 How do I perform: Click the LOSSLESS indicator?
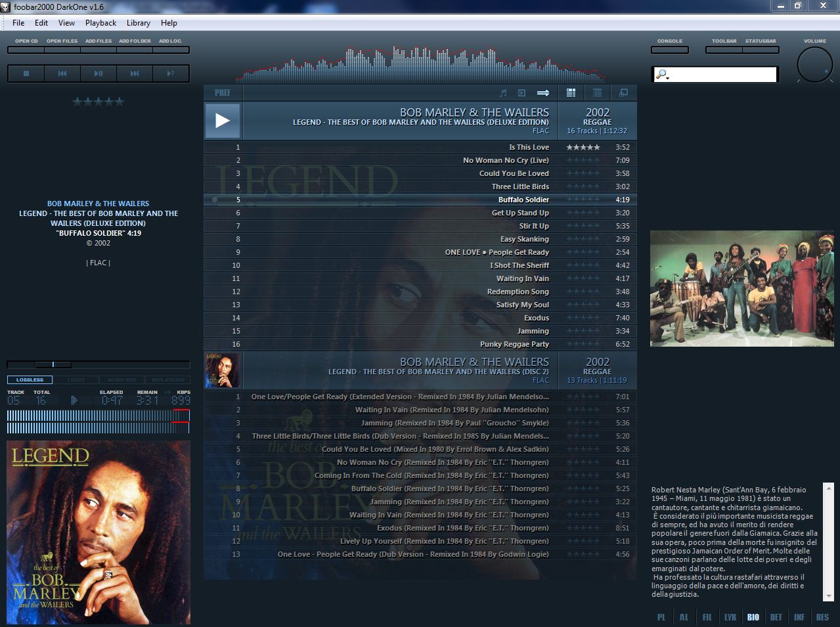tap(30, 379)
